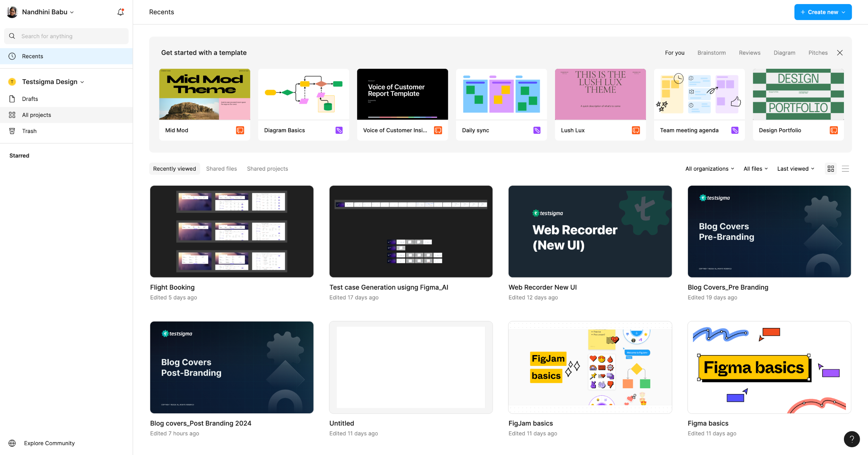Expand the Last viewed sort dropdown

[x=795, y=168]
